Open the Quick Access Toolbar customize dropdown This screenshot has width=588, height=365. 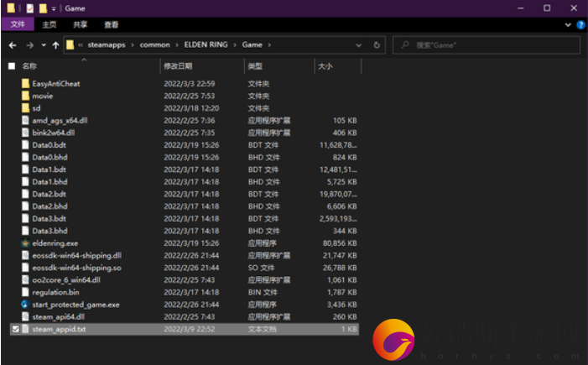tap(54, 8)
